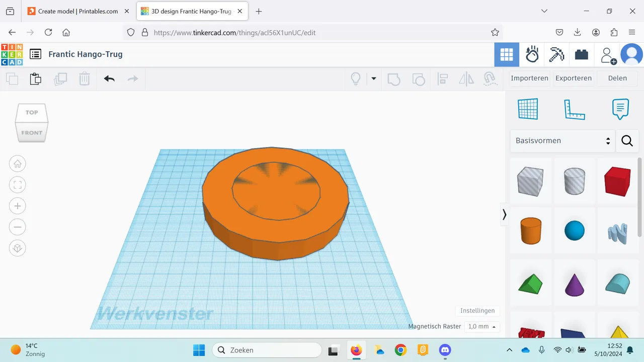Screen dimensions: 644x362
Task: Select the 3D design grid view icon
Action: tap(507, 54)
